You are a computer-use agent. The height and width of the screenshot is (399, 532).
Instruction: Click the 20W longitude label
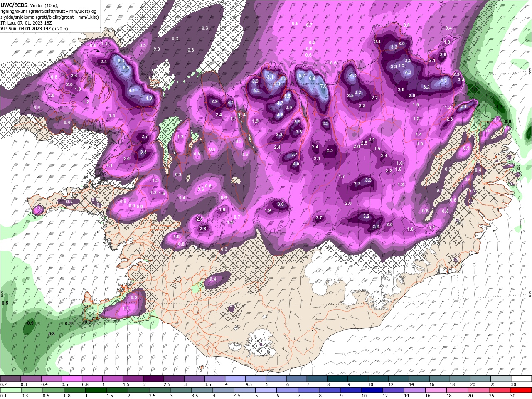click(220, 2)
